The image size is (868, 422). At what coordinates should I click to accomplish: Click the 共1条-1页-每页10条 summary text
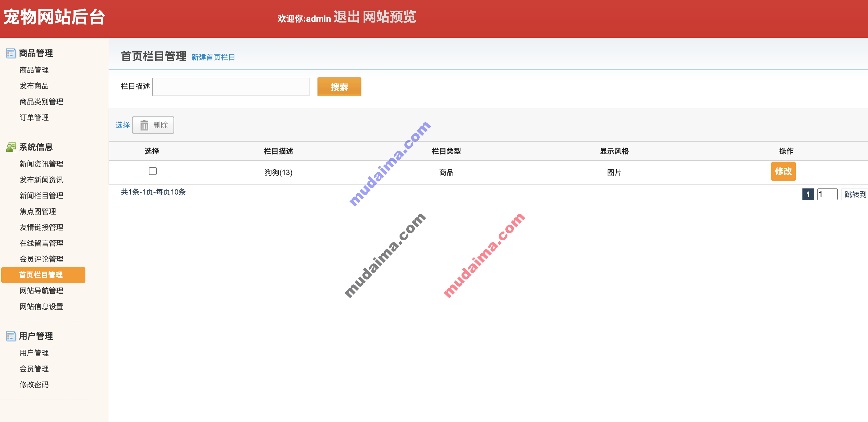[x=153, y=192]
